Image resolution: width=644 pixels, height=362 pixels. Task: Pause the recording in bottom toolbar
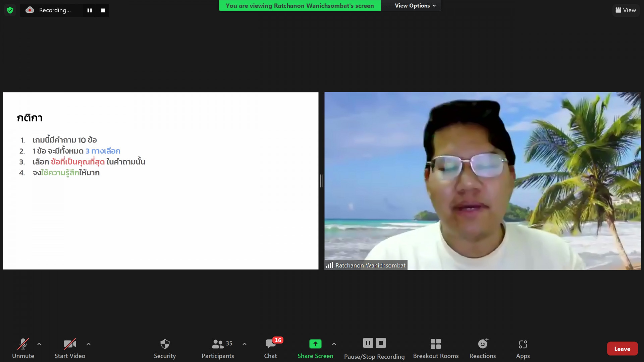point(368,343)
